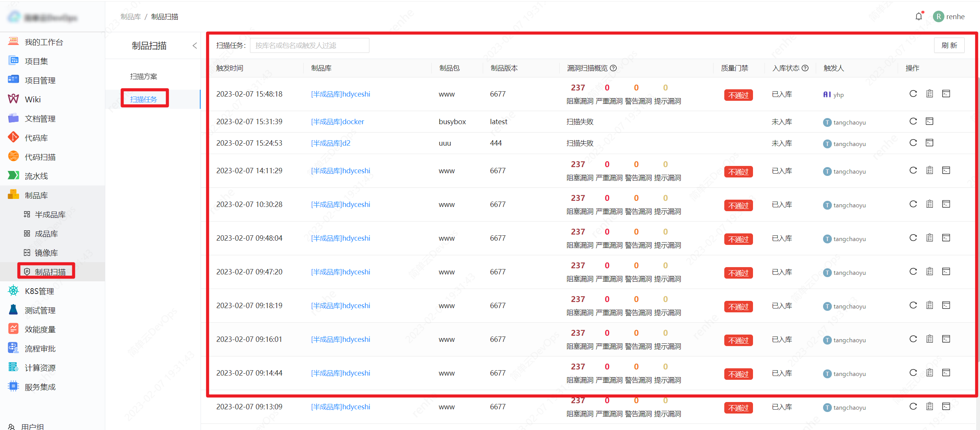Open report icon for 09:18:19 task
Viewport: 980px width, 430px height.
pos(929,305)
